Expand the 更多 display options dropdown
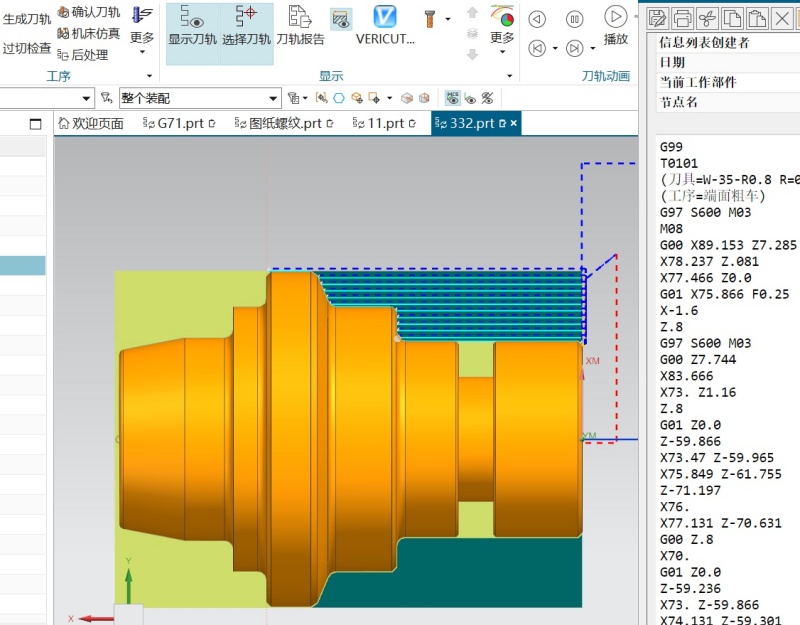 [x=502, y=29]
